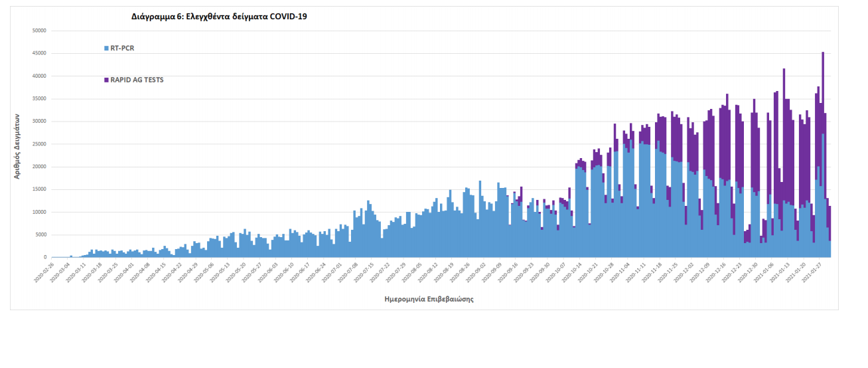This screenshot has height=368, width=868.
Task: Click the 25000 y-axis tick label
Action: [x=38, y=144]
